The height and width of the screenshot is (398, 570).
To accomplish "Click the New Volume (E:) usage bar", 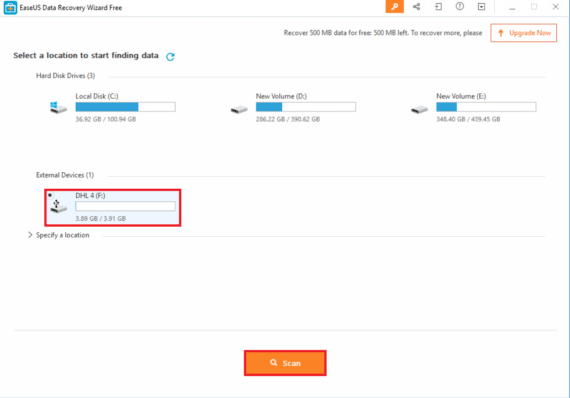I will (x=486, y=107).
